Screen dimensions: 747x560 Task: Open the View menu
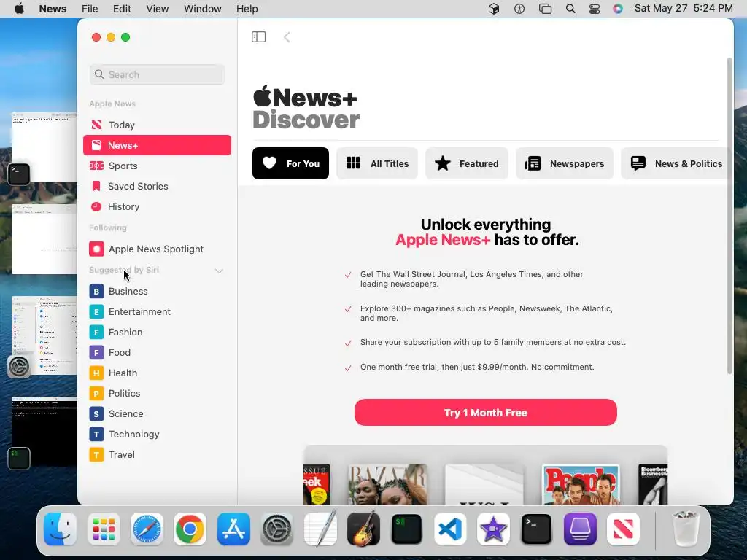click(158, 9)
